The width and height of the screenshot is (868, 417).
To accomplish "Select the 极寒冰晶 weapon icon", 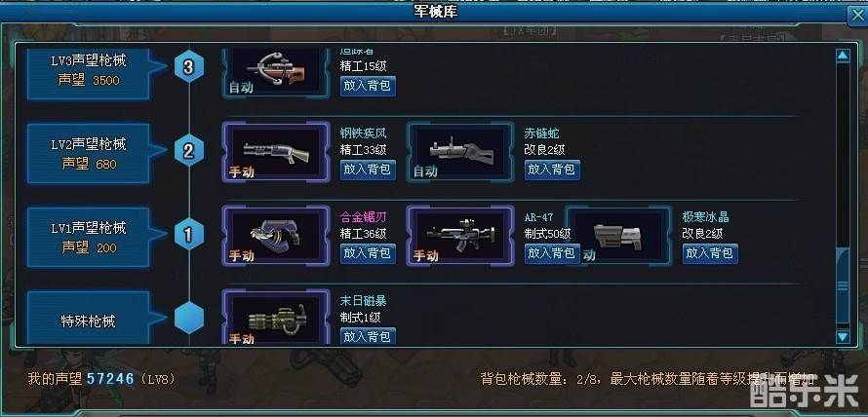I will (x=618, y=236).
